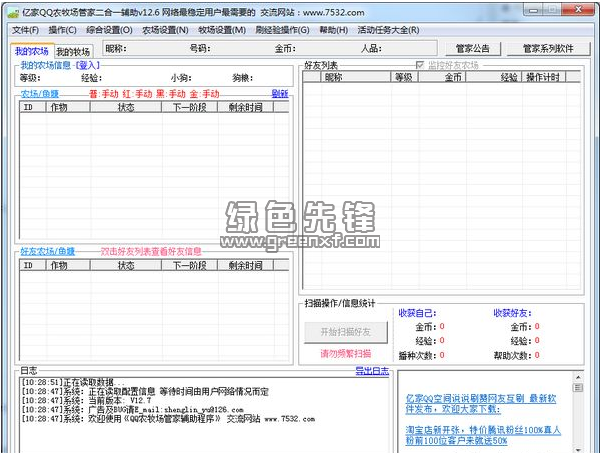Viewport: 601px width, 453px height.
Task: Click the 登入 link in farm info
Action: coord(88,65)
